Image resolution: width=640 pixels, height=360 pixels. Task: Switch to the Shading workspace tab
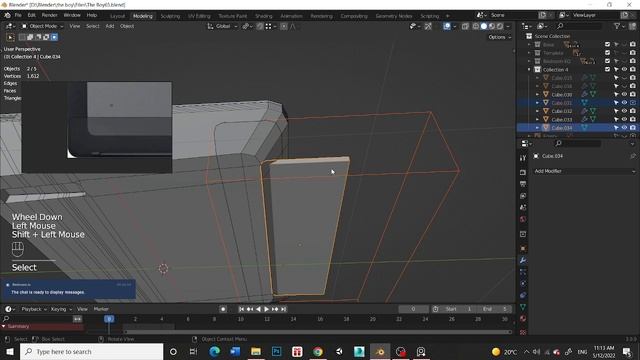point(264,16)
